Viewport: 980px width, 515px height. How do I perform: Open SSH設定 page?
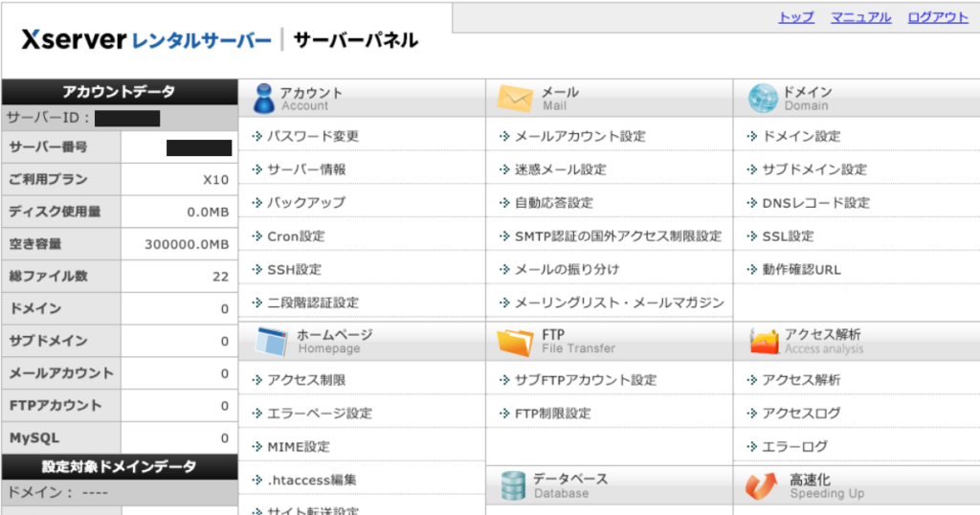(x=294, y=270)
